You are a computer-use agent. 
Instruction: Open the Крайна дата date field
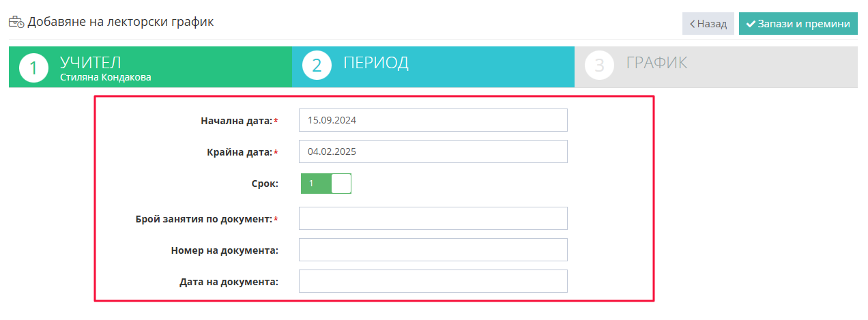(433, 151)
